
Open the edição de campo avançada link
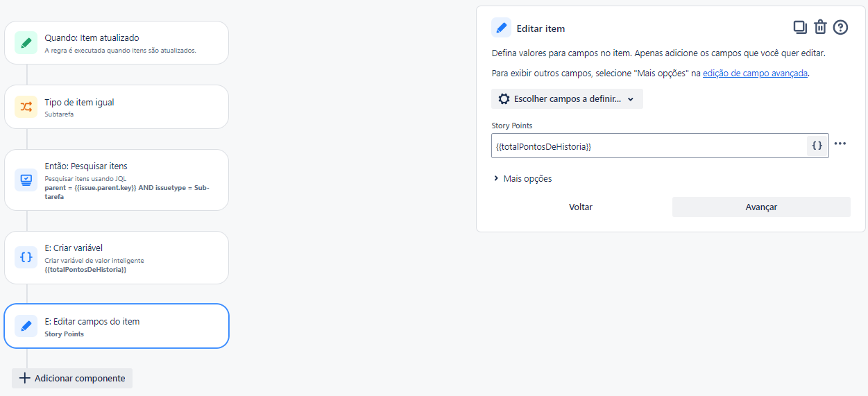coord(755,73)
